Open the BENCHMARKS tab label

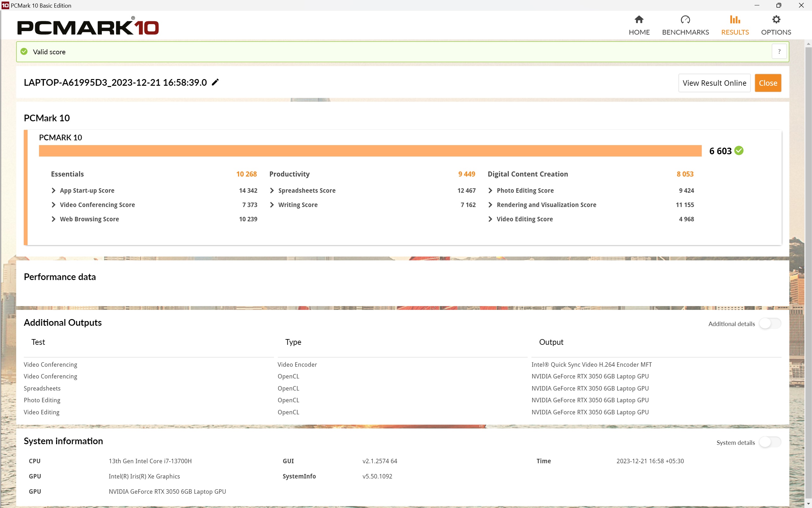coord(685,32)
